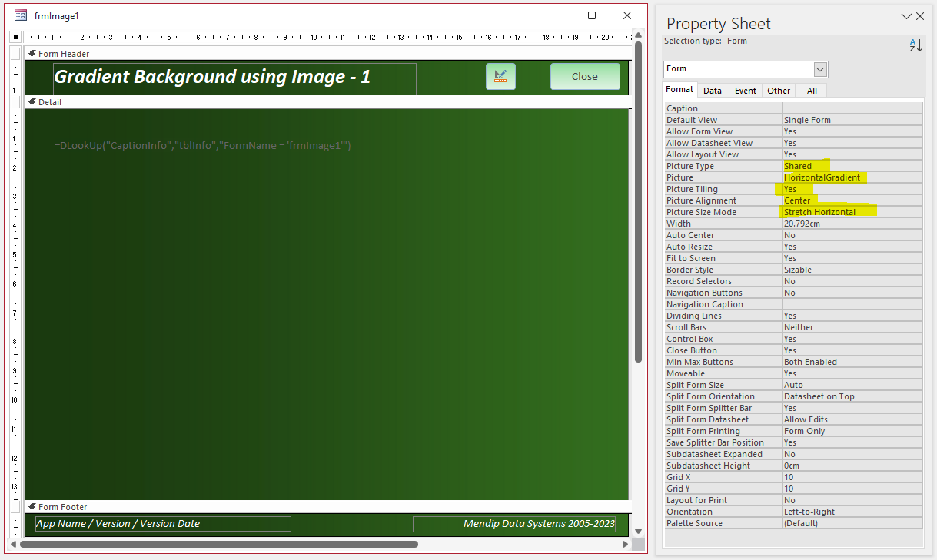Click the Form Header section arrow icon
This screenshot has width=937, height=560.
pyautogui.click(x=32, y=54)
